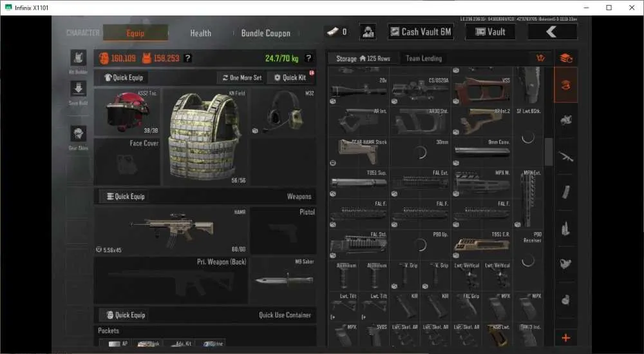Click the player profile icon in the top bar
This screenshot has height=354, width=644.
click(x=368, y=32)
